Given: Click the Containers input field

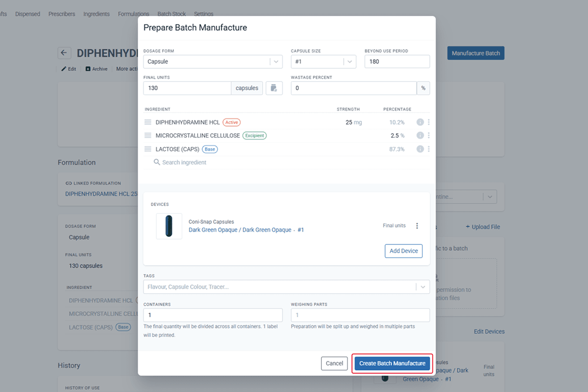Looking at the screenshot, I should click(x=213, y=315).
